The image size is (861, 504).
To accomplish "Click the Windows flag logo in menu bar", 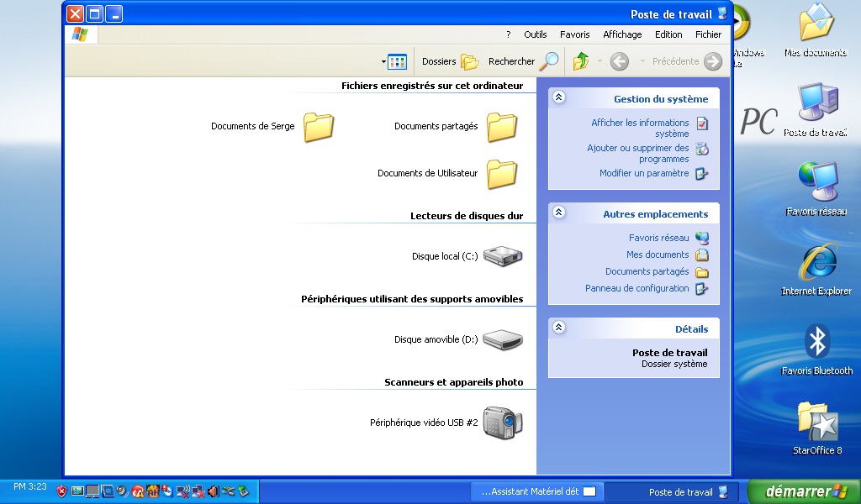I will 81,34.
